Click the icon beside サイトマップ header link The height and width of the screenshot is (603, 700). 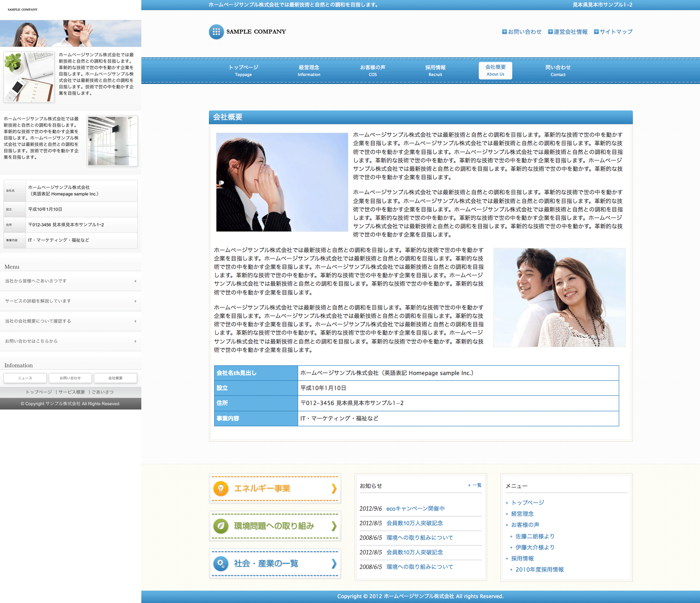tap(596, 32)
